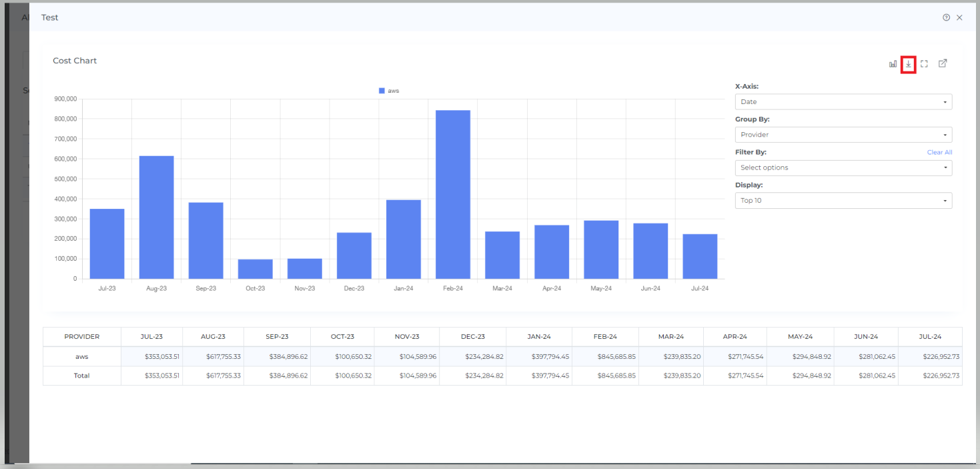Click the Feb-24 bar in the chart

tap(453, 194)
